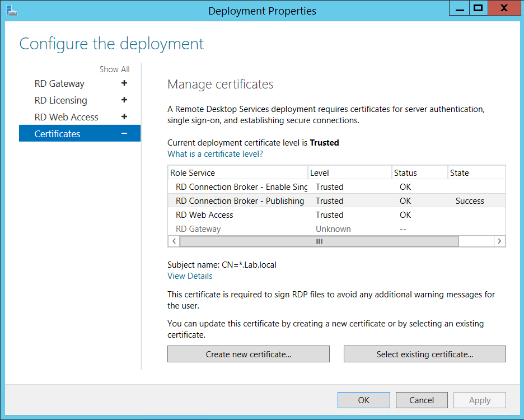Click View Details link

(x=190, y=276)
